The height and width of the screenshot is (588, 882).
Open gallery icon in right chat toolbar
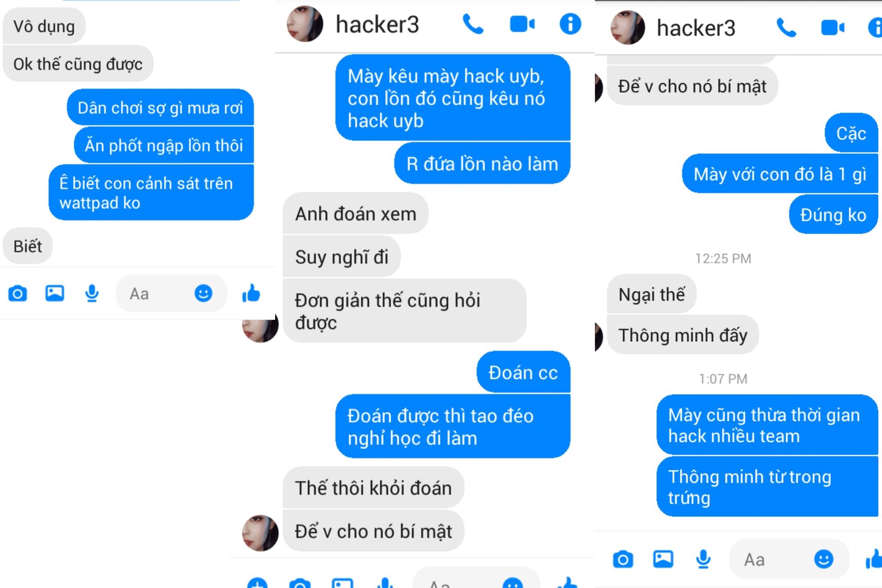point(663,559)
